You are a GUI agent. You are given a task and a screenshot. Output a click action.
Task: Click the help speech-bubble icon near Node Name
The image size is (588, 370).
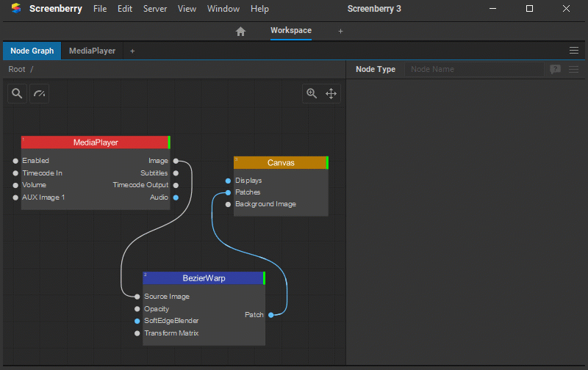point(556,69)
